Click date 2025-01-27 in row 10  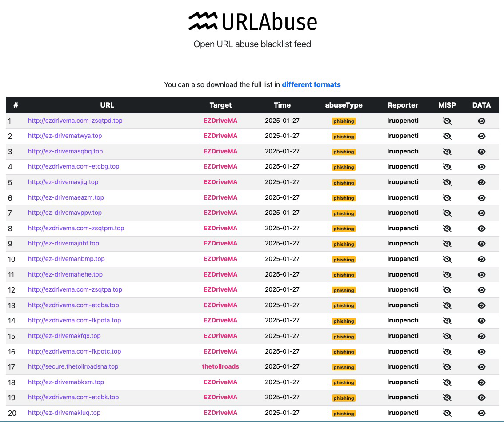(x=282, y=259)
